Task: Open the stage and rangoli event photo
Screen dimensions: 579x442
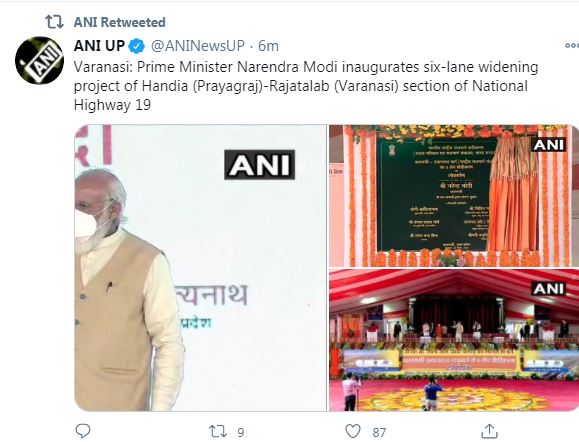Action: (454, 340)
